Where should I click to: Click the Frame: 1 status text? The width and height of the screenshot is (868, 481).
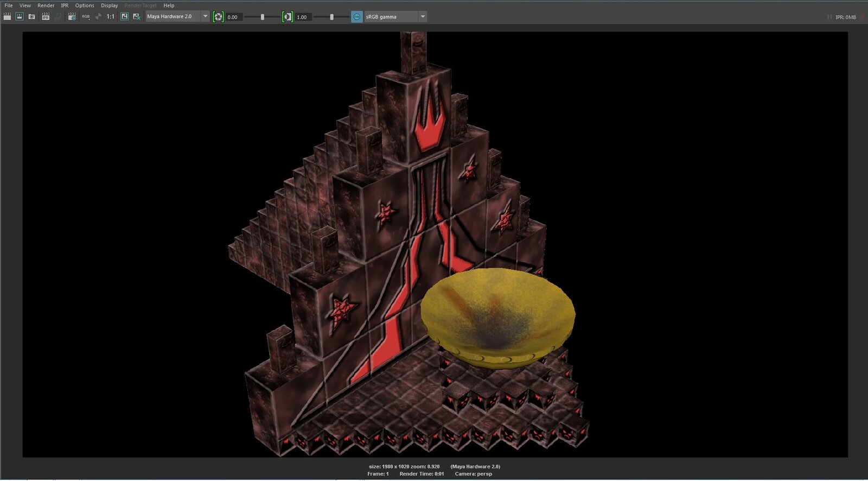378,474
